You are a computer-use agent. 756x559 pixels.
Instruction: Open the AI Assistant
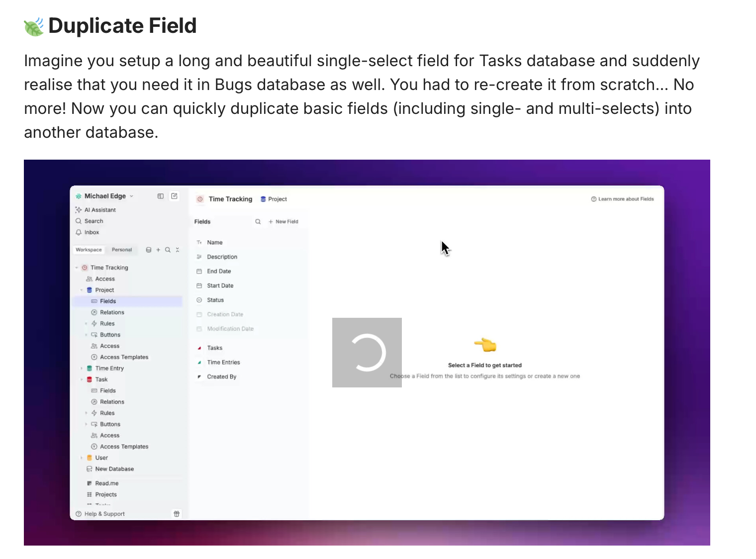[x=99, y=210]
